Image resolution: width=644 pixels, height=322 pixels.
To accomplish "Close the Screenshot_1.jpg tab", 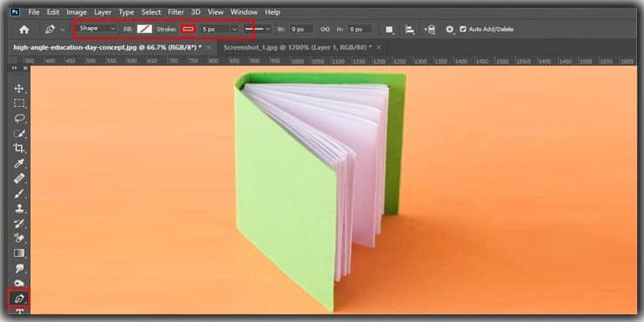I will (379, 48).
